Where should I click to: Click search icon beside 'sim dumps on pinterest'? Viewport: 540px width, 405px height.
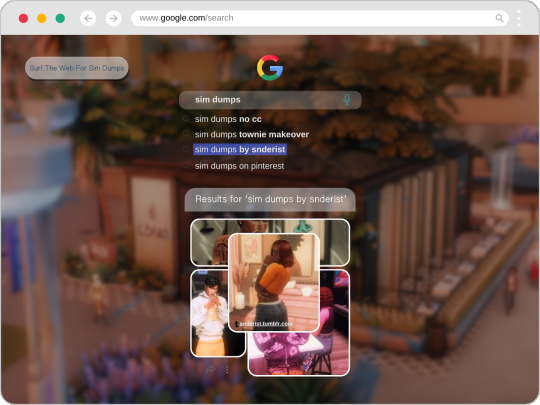click(x=186, y=166)
